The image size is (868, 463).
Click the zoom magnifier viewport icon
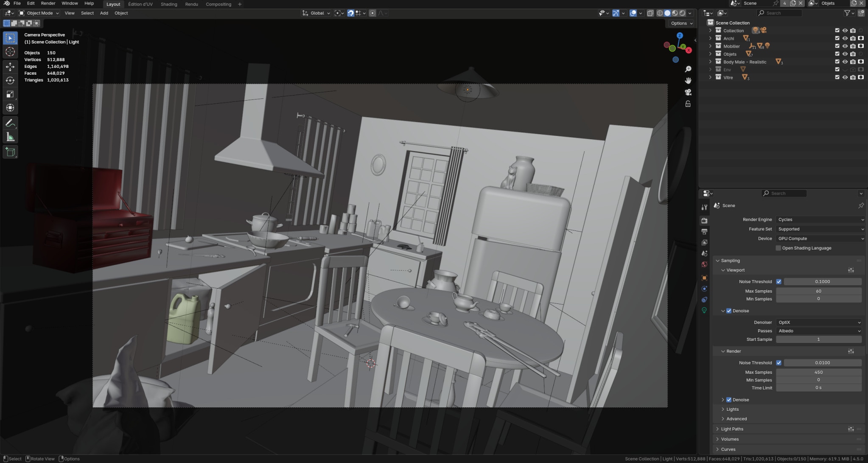point(688,69)
